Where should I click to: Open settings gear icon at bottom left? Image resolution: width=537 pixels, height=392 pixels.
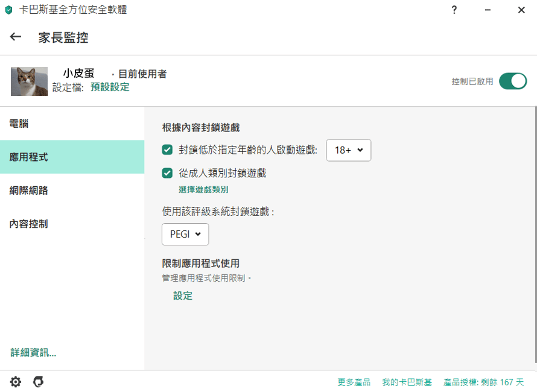(x=16, y=382)
